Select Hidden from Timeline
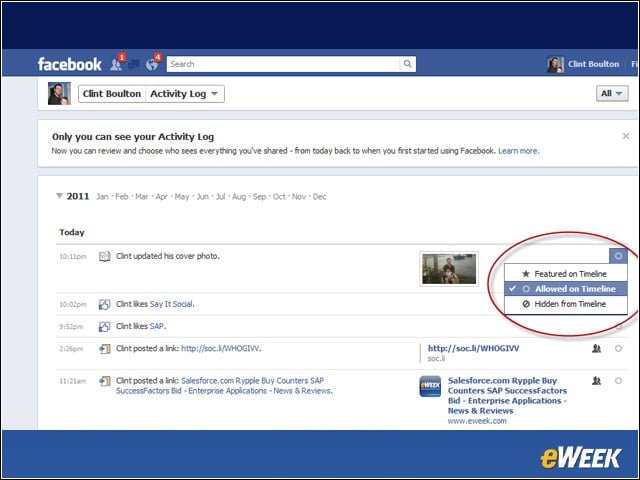The height and width of the screenshot is (480, 640). coord(566,304)
